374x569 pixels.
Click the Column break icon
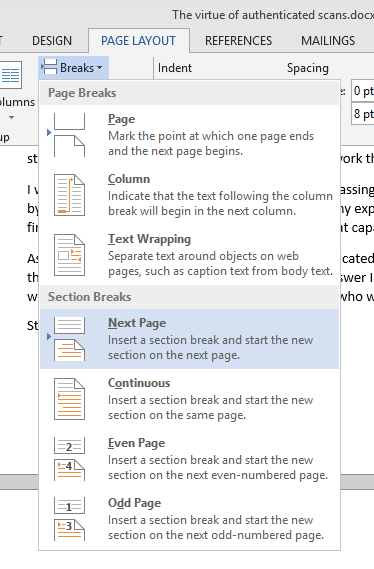pyautogui.click(x=69, y=195)
